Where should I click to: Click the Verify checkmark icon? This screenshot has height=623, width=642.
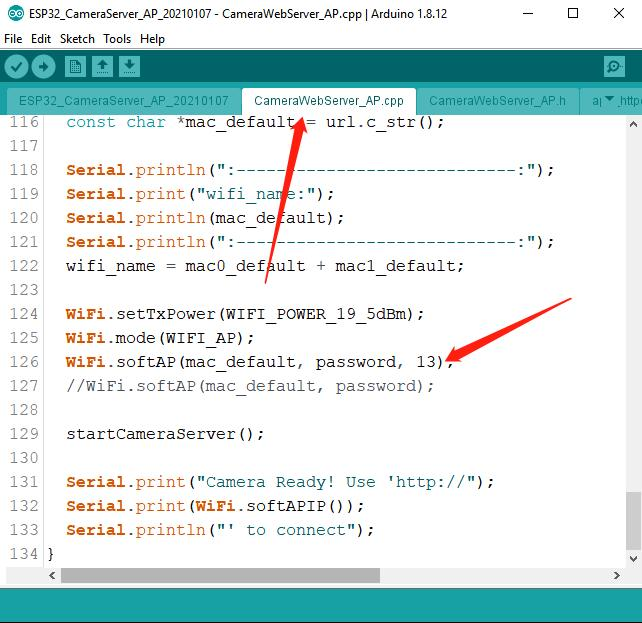[16, 66]
